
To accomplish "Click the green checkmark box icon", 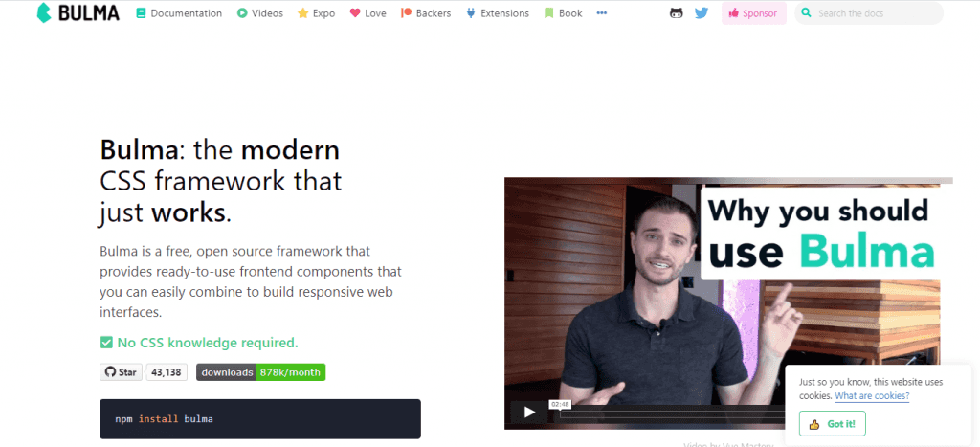I will tap(105, 343).
